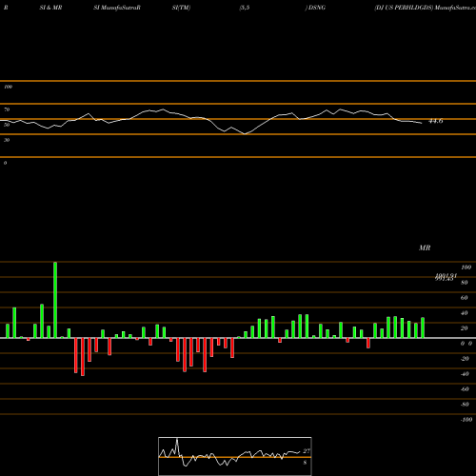Select the MR right-axis label 20
476x476 pixels.
(465, 328)
